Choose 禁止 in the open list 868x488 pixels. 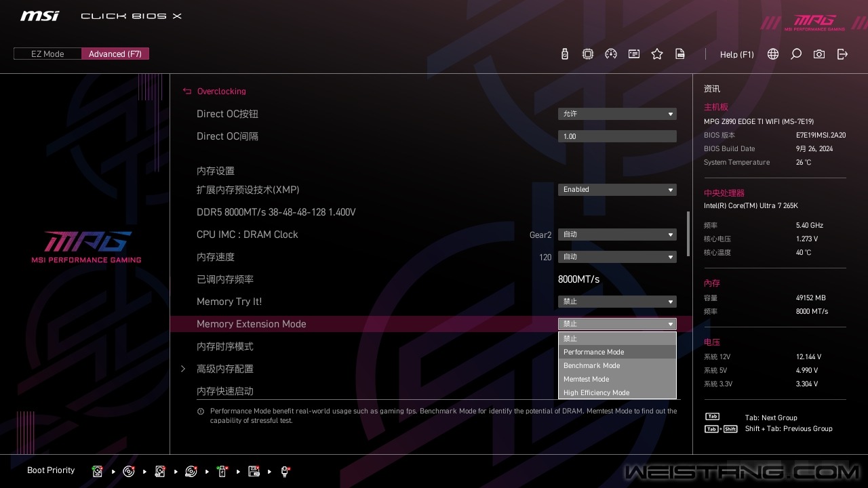pyautogui.click(x=617, y=338)
